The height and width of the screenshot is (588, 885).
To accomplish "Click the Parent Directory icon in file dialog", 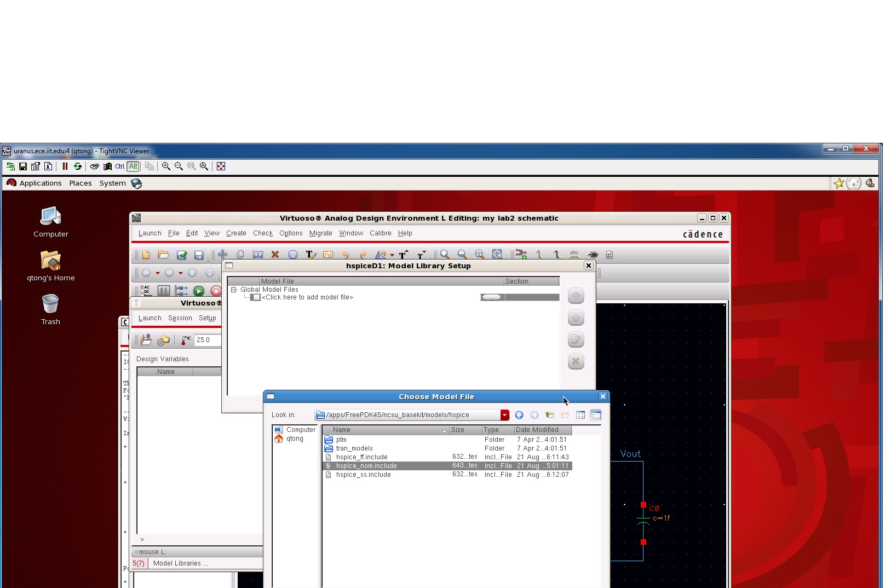I will tap(550, 415).
